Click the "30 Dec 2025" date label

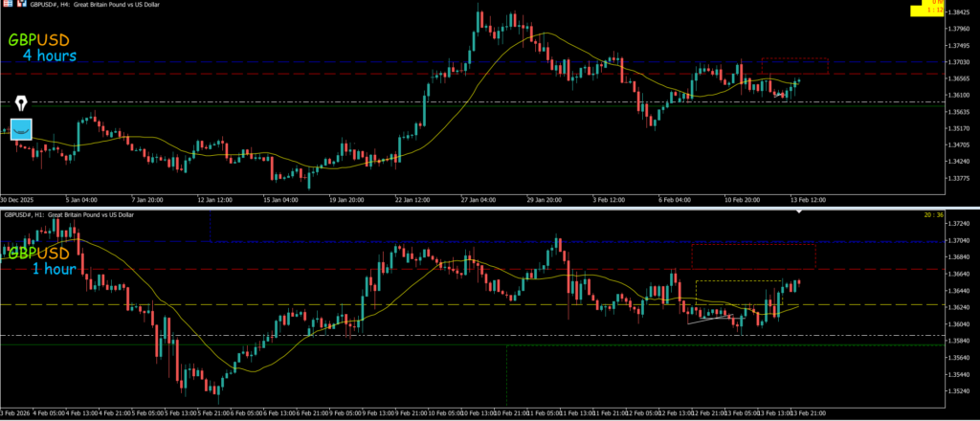[17, 200]
